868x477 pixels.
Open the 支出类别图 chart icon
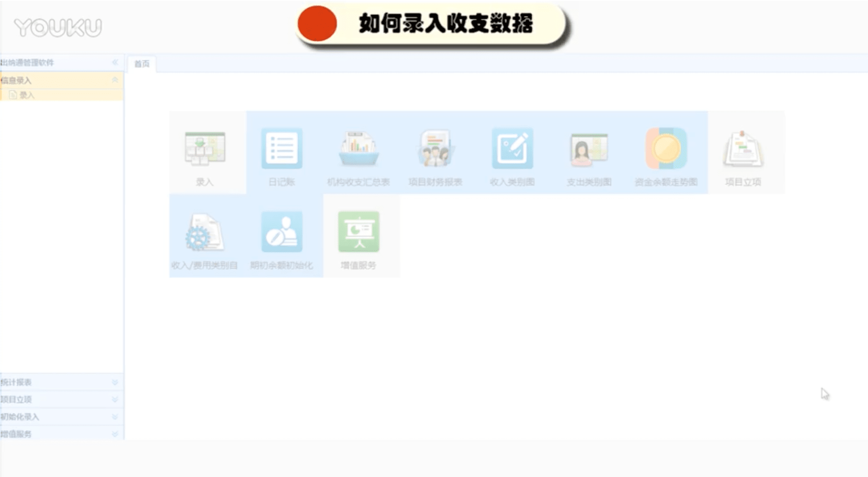coord(589,149)
